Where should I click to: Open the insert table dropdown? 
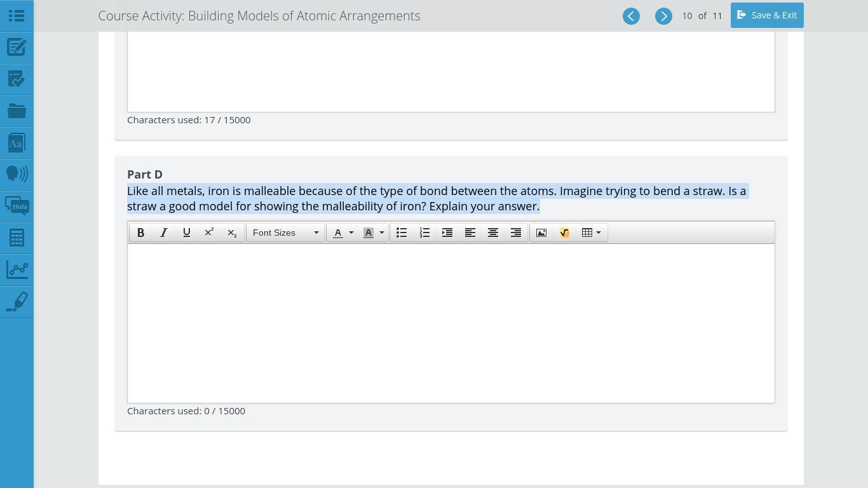592,233
